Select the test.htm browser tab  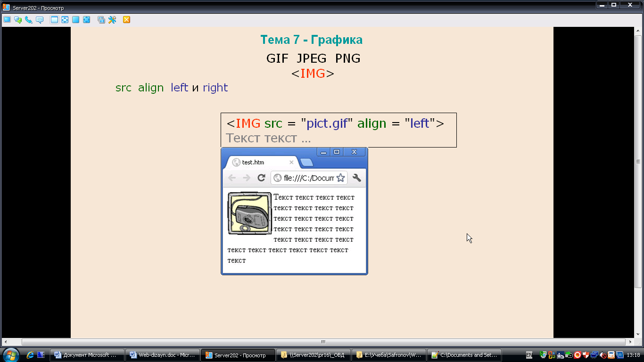tap(262, 162)
